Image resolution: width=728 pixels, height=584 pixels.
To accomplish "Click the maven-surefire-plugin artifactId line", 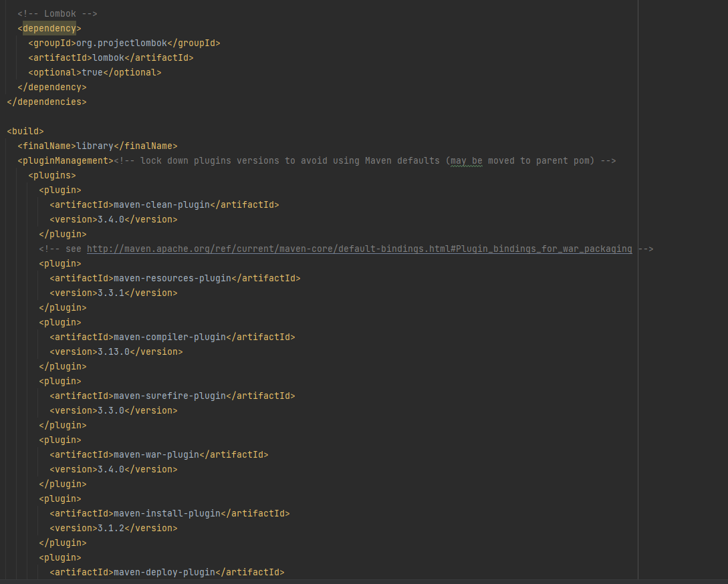I will [x=172, y=396].
